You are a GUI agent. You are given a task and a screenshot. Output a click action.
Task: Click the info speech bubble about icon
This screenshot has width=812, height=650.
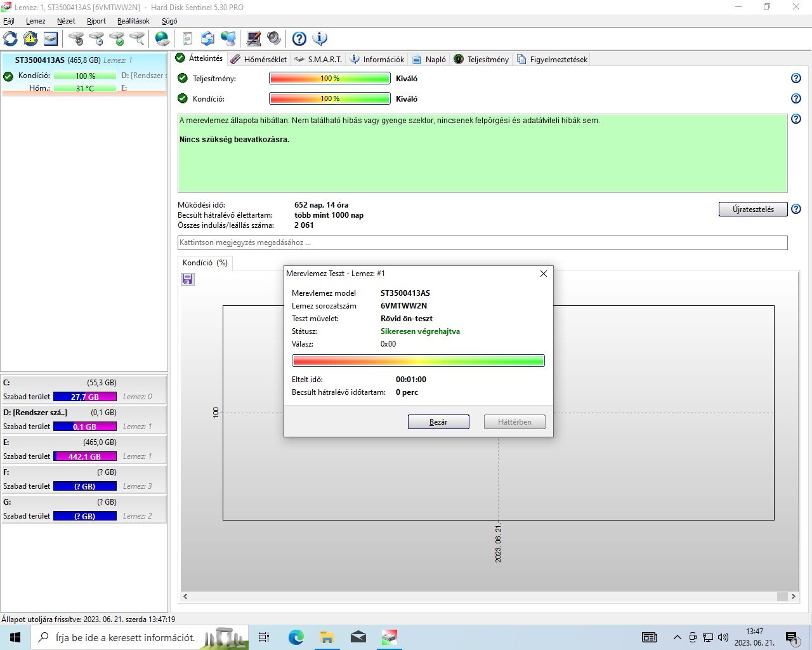point(320,39)
